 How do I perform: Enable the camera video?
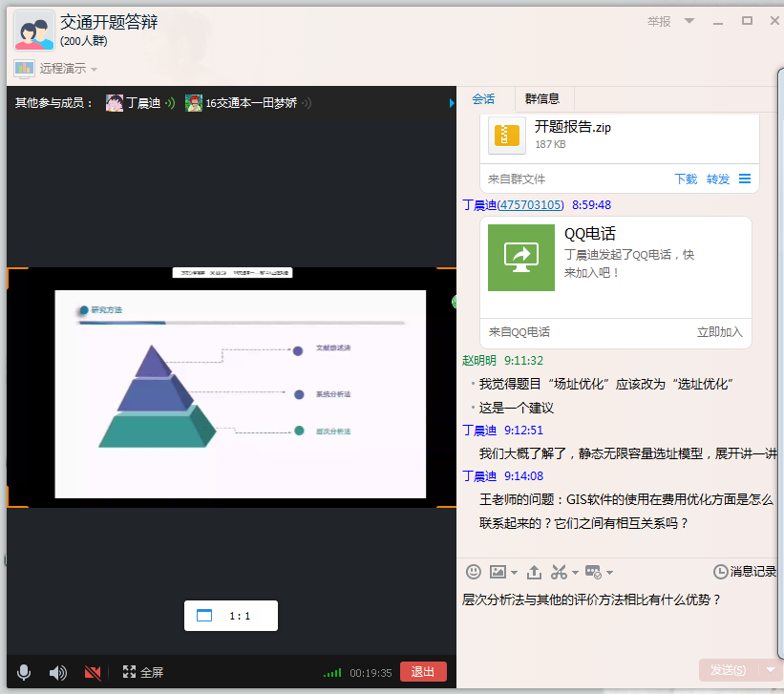[93, 672]
